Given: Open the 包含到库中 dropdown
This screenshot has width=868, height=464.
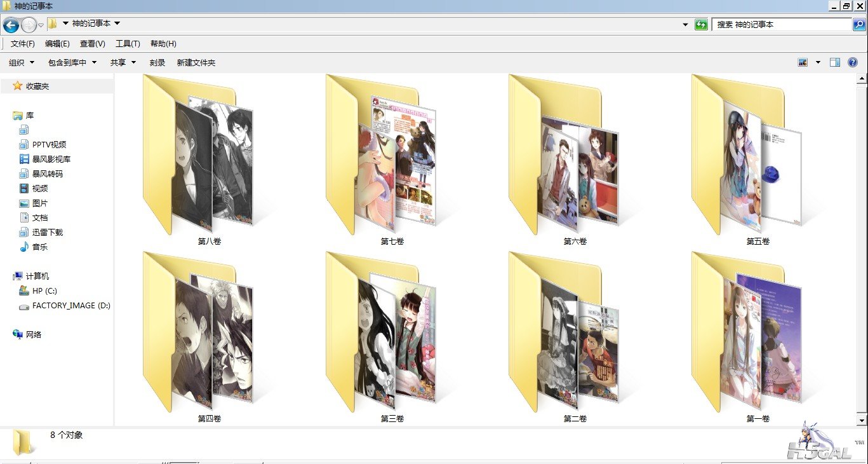Looking at the screenshot, I should tap(72, 62).
